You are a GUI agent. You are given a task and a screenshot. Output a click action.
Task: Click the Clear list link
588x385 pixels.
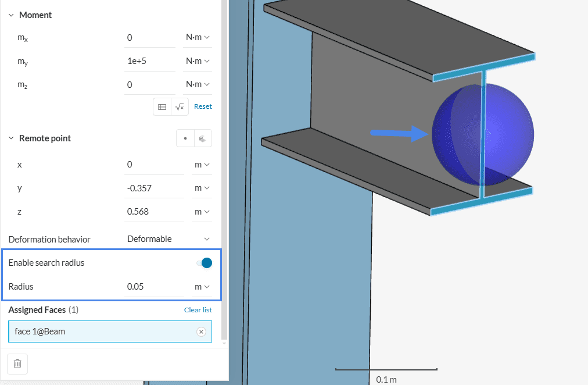[x=198, y=310]
